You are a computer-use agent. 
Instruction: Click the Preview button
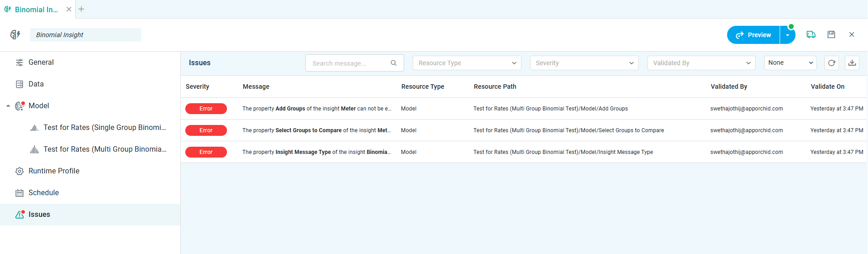coord(753,35)
